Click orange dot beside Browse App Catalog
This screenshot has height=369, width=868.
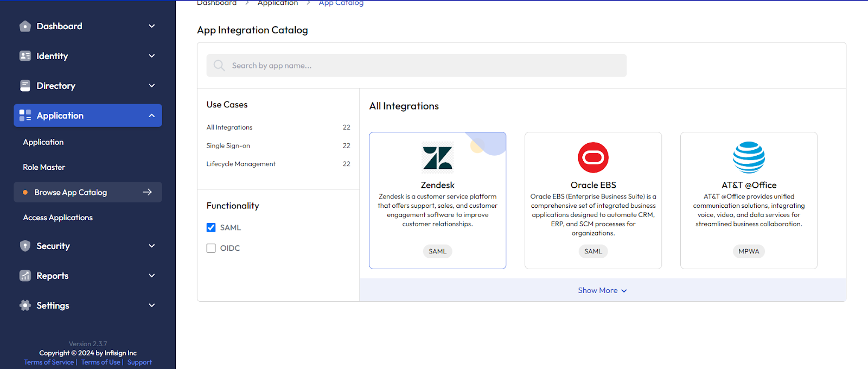coord(25,192)
